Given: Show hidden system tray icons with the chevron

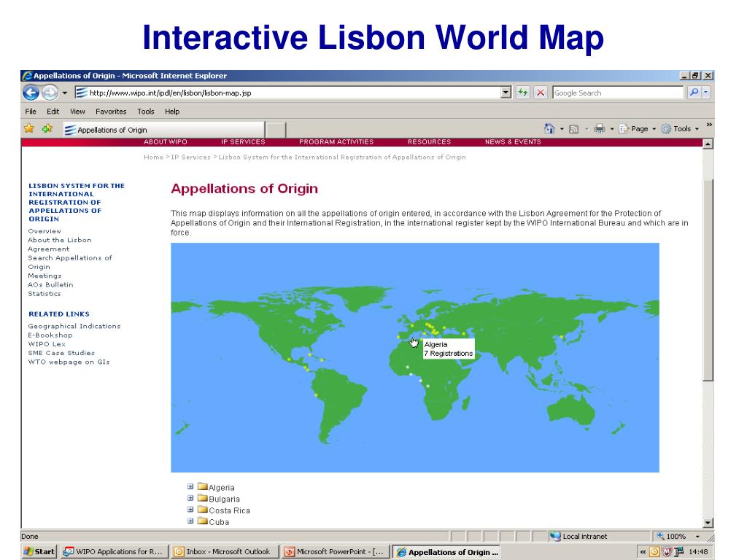Looking at the screenshot, I should 643,552.
